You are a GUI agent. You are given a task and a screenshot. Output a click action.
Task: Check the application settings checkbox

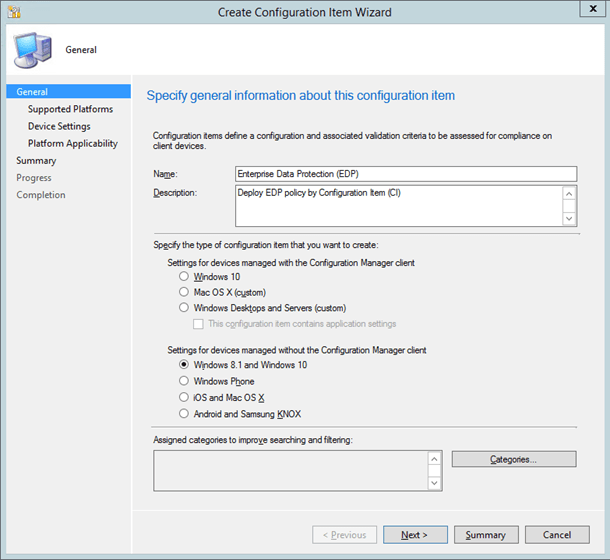[x=199, y=324]
